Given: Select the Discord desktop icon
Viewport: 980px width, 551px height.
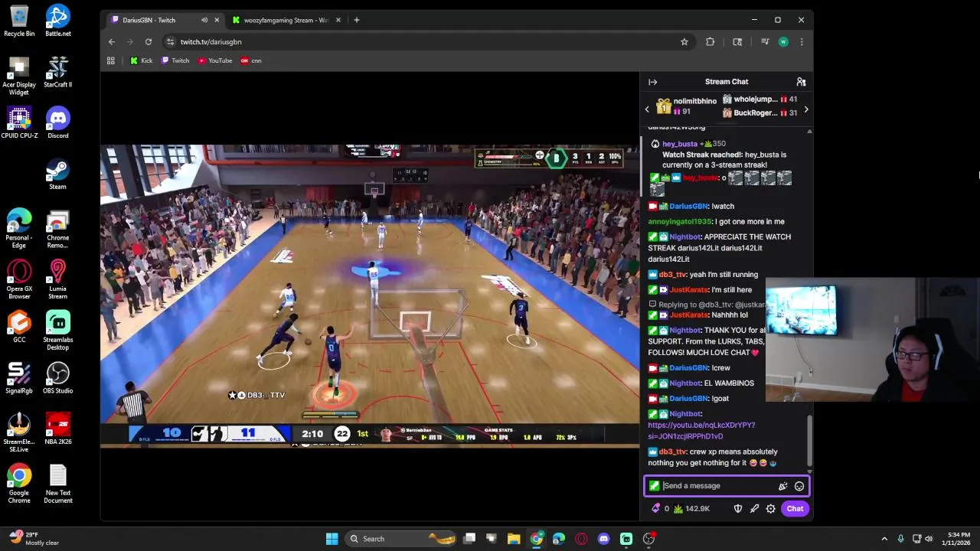Looking at the screenshot, I should 58,122.
